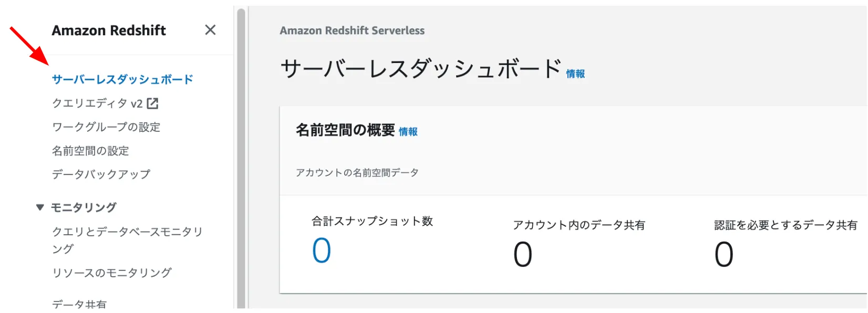This screenshot has height=313, width=868.
Task: Click the external link icon beside クエリエディタ v2
Action: [x=153, y=103]
